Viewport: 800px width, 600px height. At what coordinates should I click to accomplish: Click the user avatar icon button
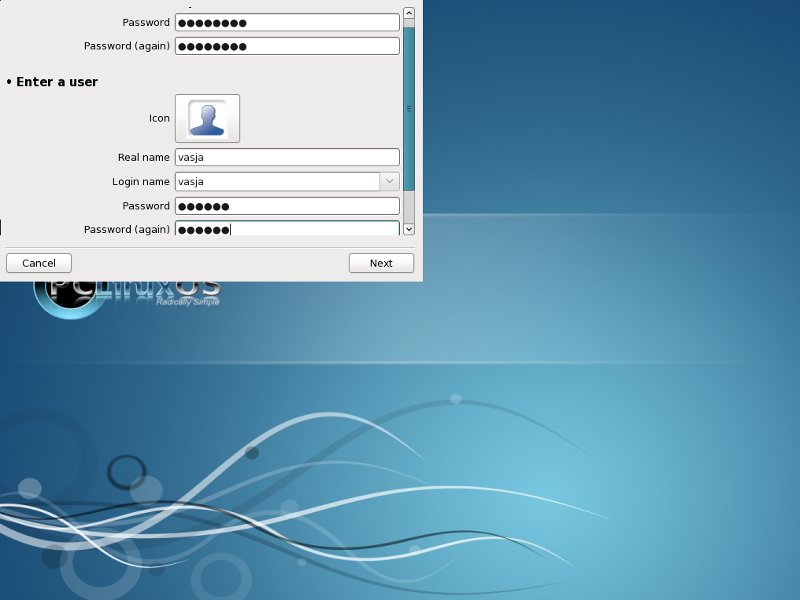(x=207, y=118)
